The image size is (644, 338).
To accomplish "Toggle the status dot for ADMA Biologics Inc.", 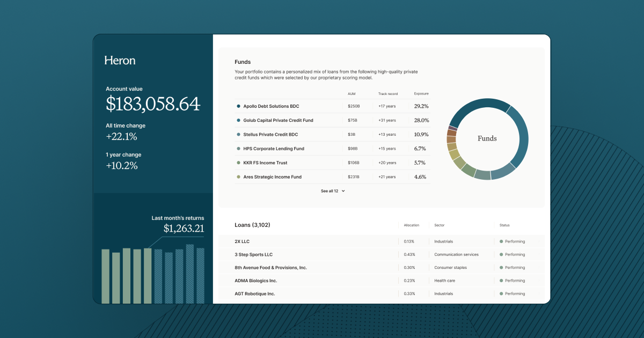I will 501,280.
